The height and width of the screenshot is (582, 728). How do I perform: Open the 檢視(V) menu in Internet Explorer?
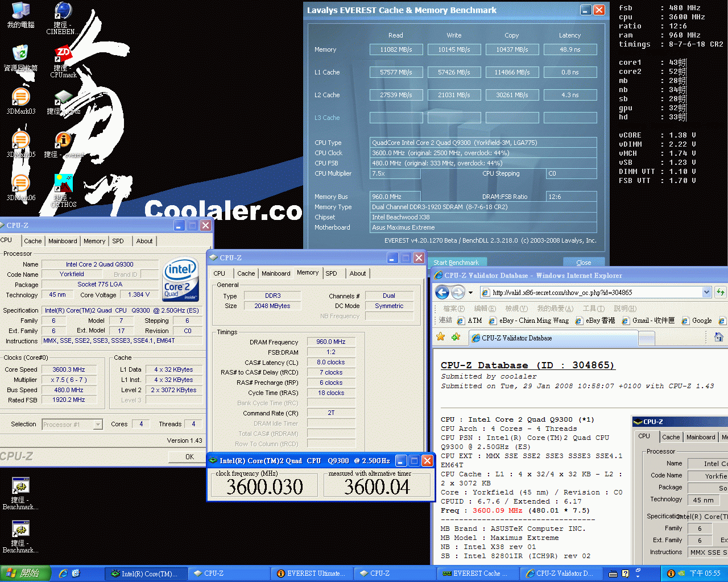tap(516, 308)
